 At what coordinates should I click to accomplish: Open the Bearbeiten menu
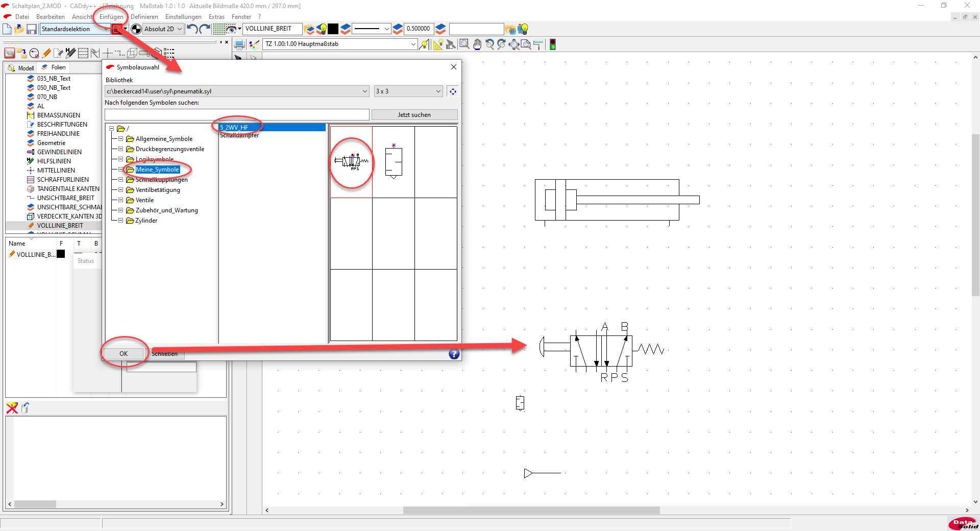click(51, 17)
